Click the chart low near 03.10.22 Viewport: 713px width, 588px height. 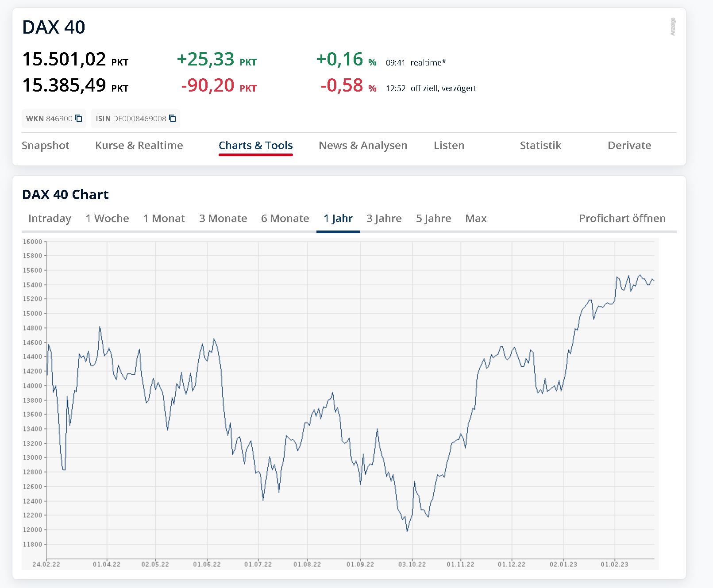(407, 531)
